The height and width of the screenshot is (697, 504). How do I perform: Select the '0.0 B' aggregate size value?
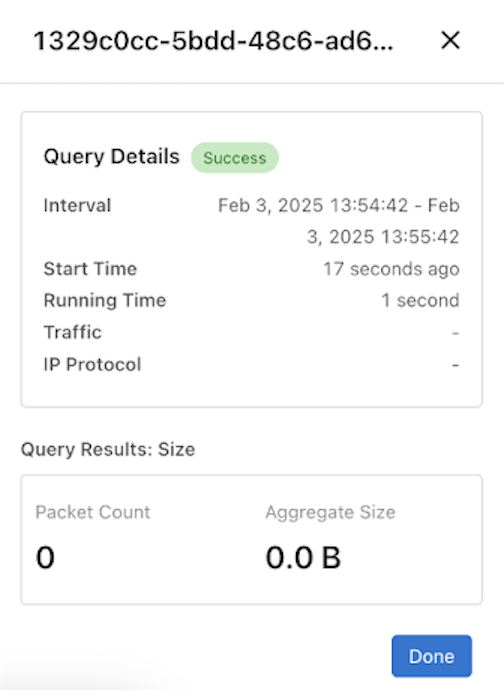click(303, 557)
